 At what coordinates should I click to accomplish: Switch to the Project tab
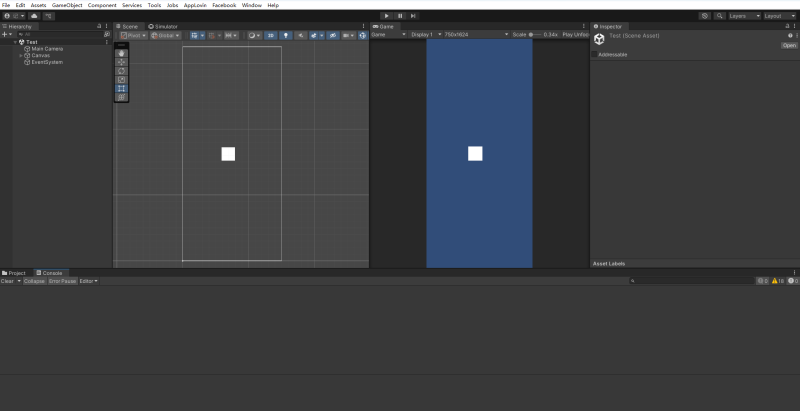click(15, 272)
